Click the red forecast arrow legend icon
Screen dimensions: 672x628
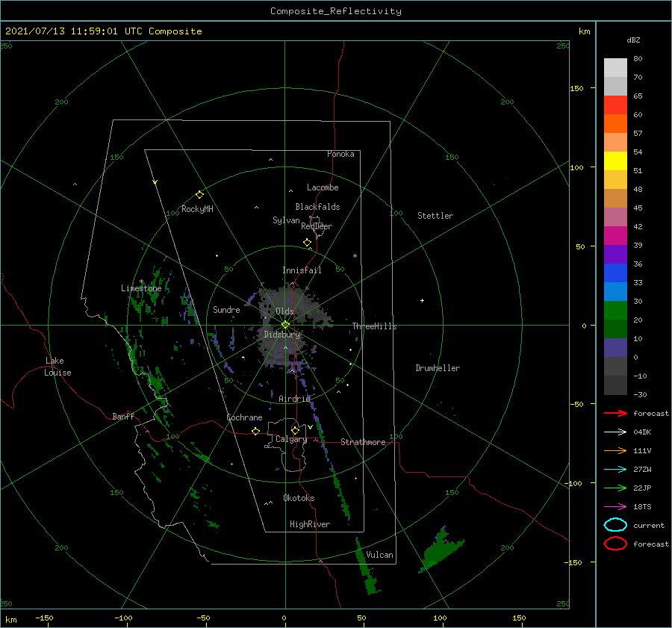click(615, 413)
